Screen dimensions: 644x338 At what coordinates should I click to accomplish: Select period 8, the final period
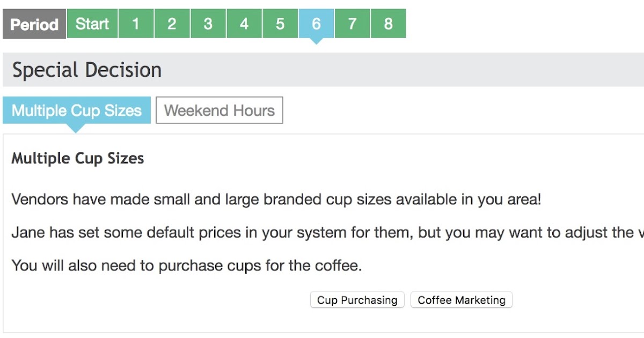click(389, 24)
